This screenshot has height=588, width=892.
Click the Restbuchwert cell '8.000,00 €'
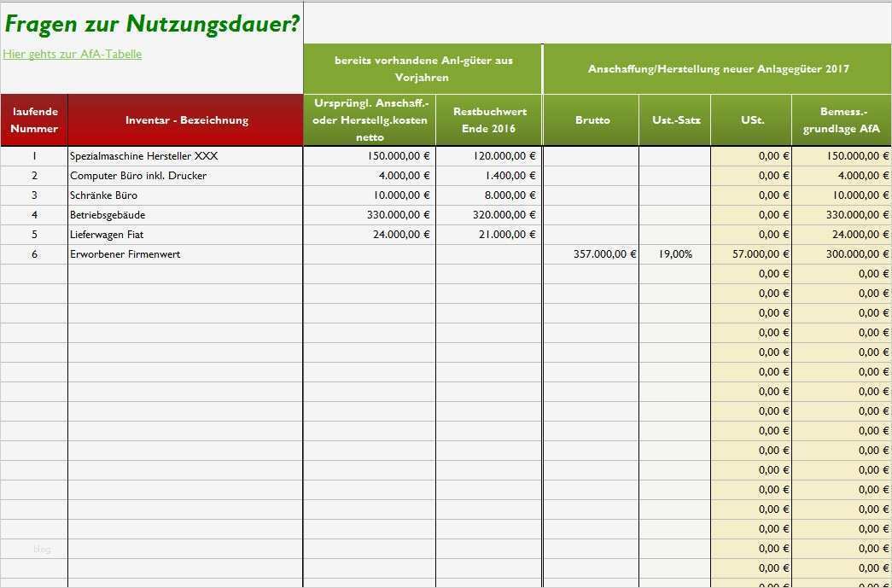pyautogui.click(x=489, y=195)
